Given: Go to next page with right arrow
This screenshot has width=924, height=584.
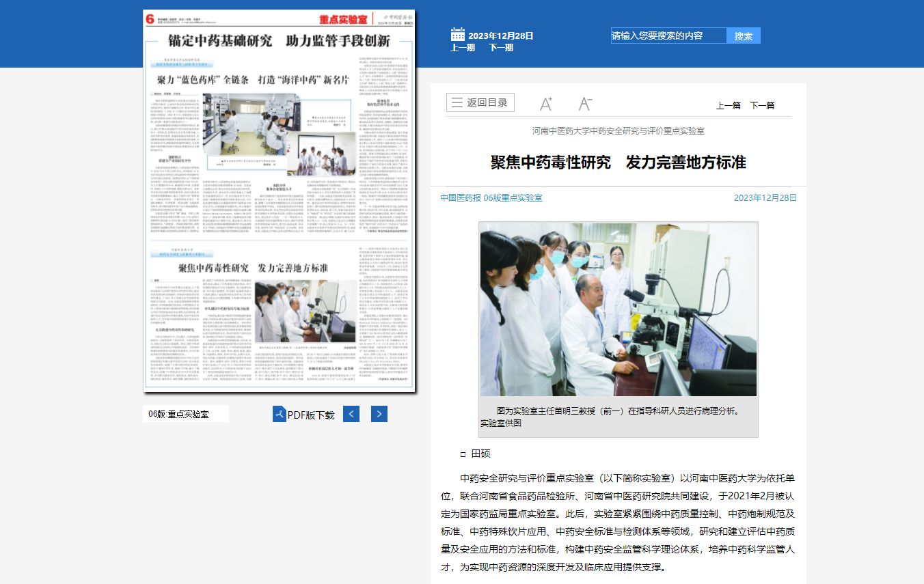Looking at the screenshot, I should 379,414.
